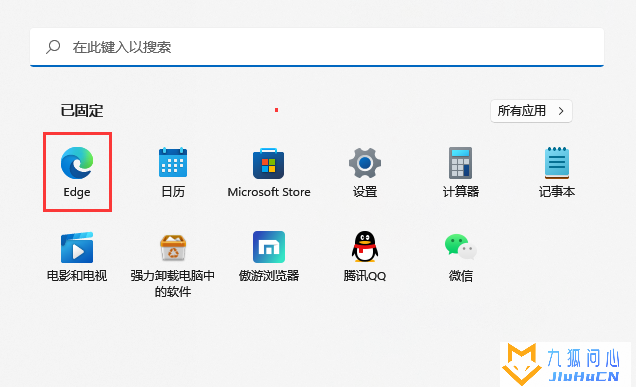636x387 pixels.
Task: Open 所有应用 all apps list
Action: (x=531, y=111)
